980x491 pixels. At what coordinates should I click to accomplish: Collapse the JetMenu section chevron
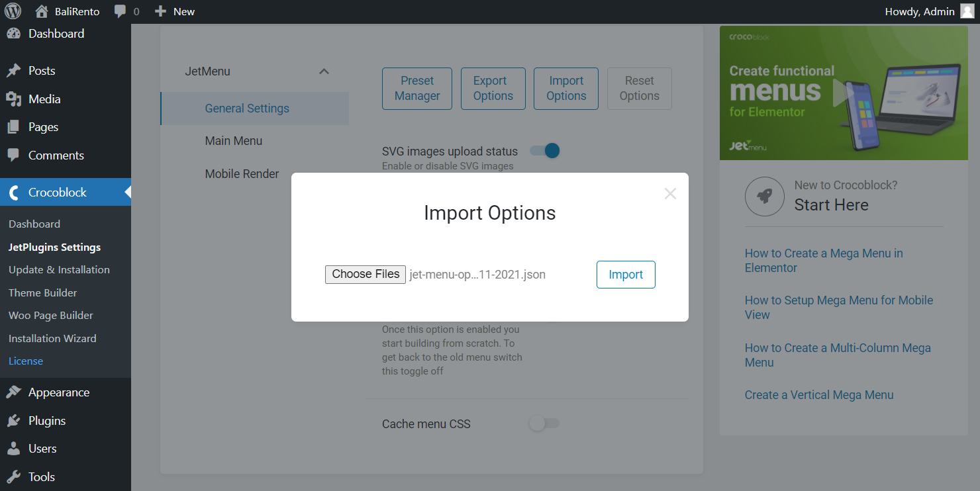324,71
